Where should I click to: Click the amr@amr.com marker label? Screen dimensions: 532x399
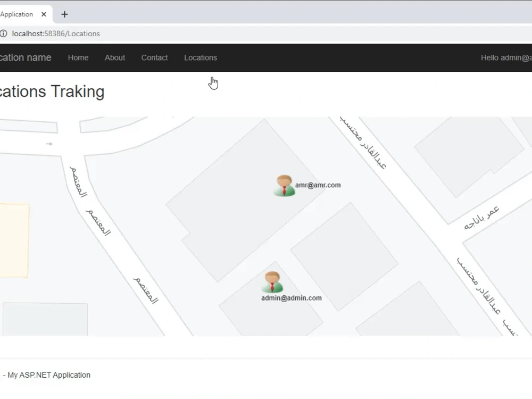click(318, 185)
